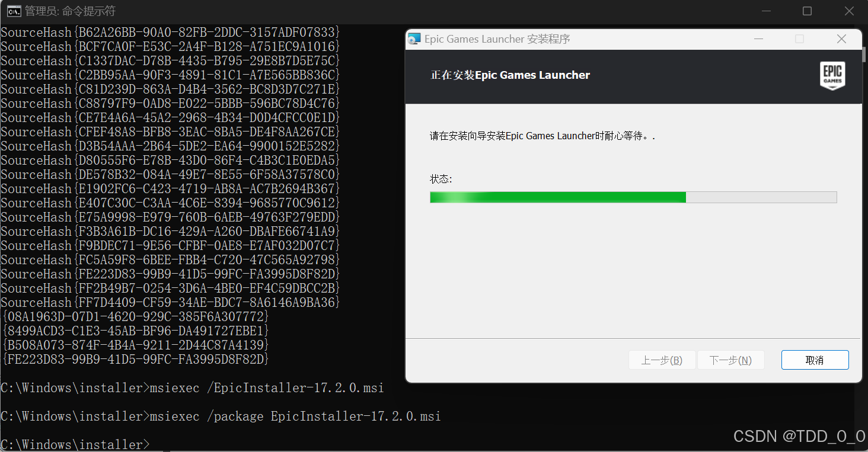Minimize the Epic Games Launcher installer window

(x=759, y=39)
